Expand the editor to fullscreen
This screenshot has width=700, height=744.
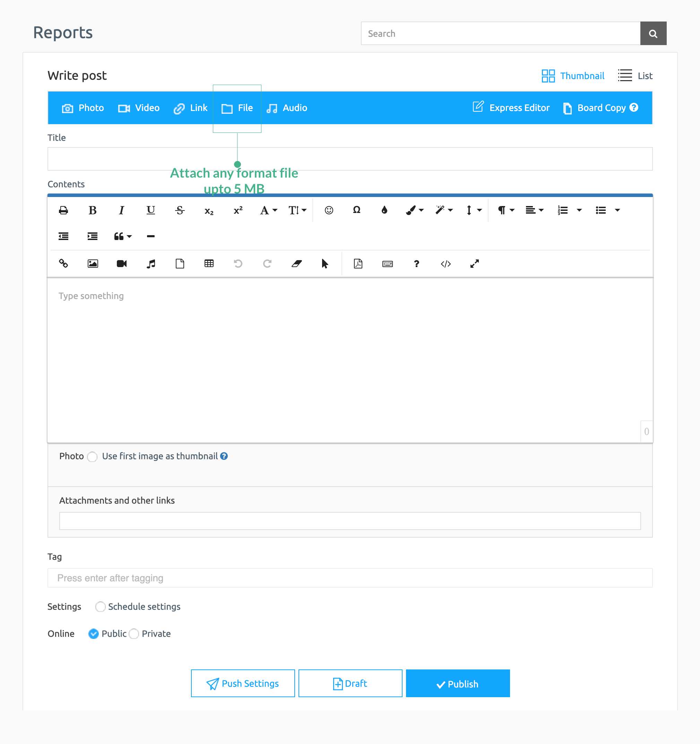pyautogui.click(x=474, y=264)
